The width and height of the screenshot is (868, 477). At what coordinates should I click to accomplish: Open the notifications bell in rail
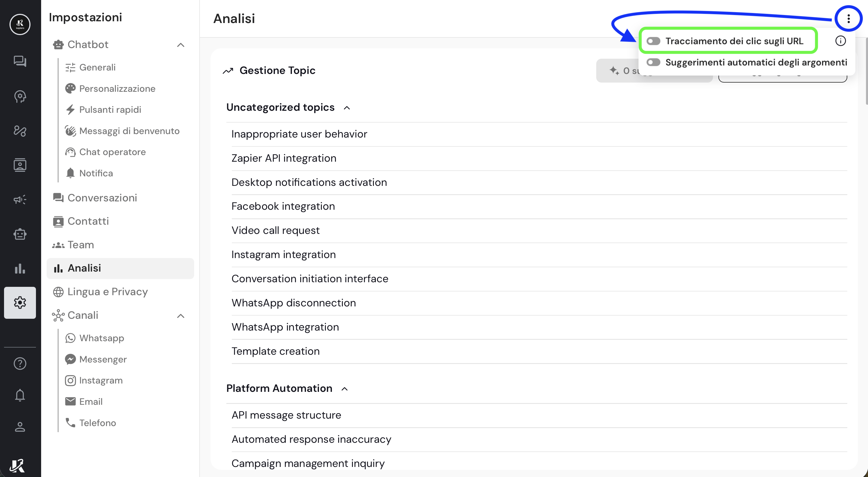[20, 395]
